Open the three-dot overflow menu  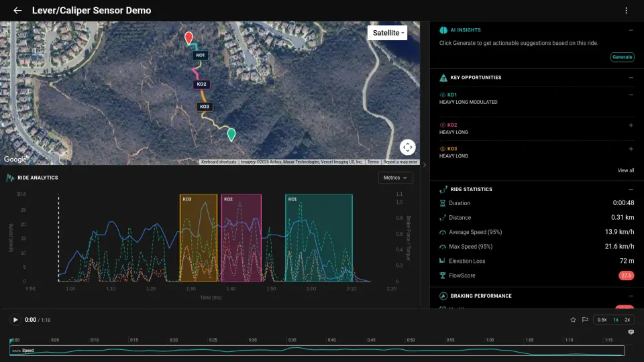pos(626,10)
